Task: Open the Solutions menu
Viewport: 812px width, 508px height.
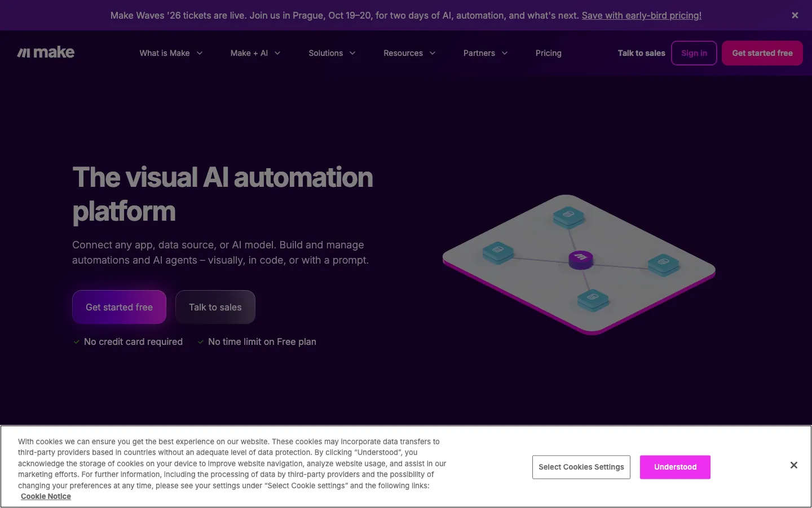Action: 332,53
